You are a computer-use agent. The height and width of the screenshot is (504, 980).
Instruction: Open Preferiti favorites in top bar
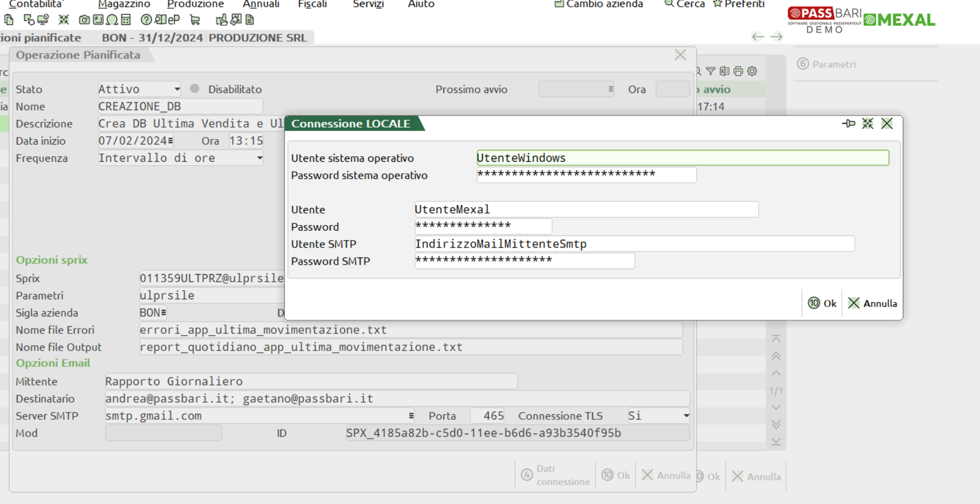(739, 4)
